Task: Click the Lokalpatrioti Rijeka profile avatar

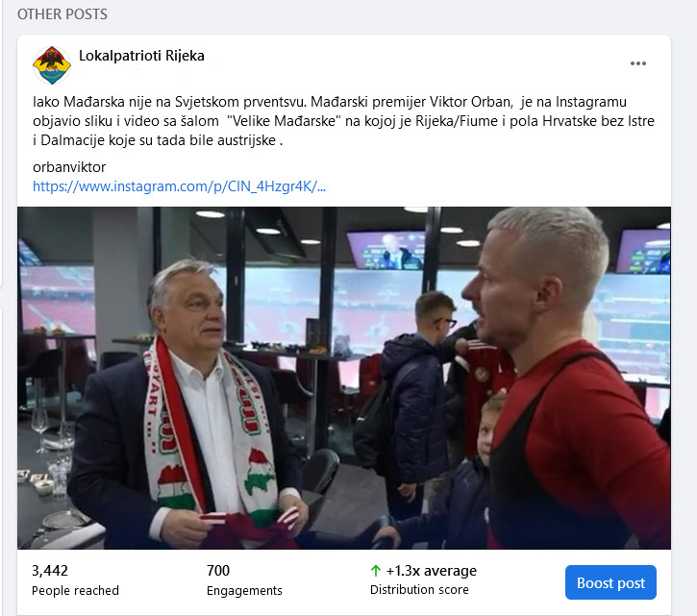Action: [x=52, y=65]
